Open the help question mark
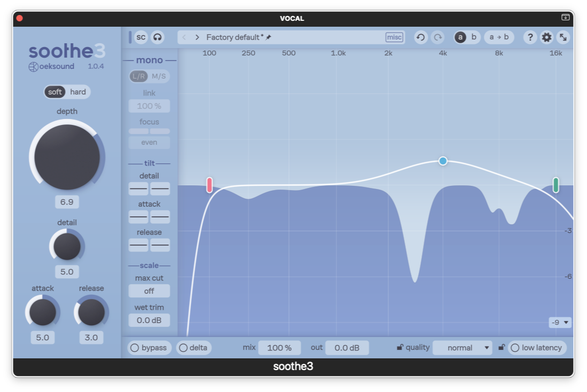Screen dimensions: 587x392 [530, 37]
